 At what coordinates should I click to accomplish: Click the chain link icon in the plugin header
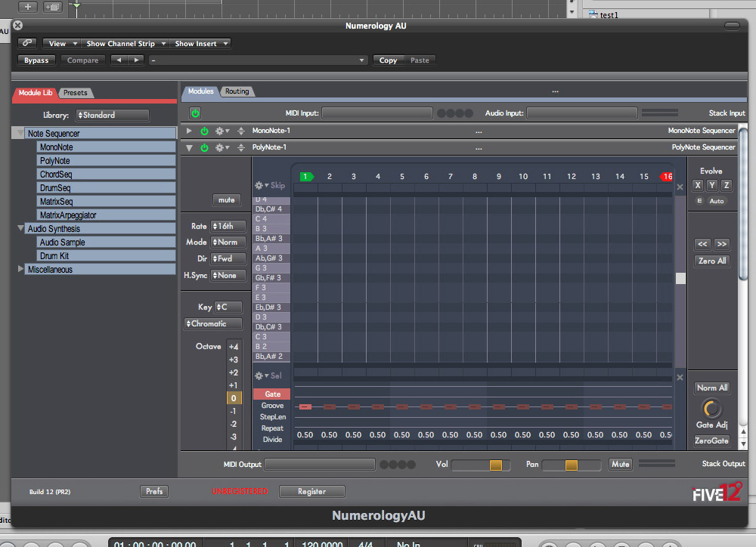(x=26, y=43)
